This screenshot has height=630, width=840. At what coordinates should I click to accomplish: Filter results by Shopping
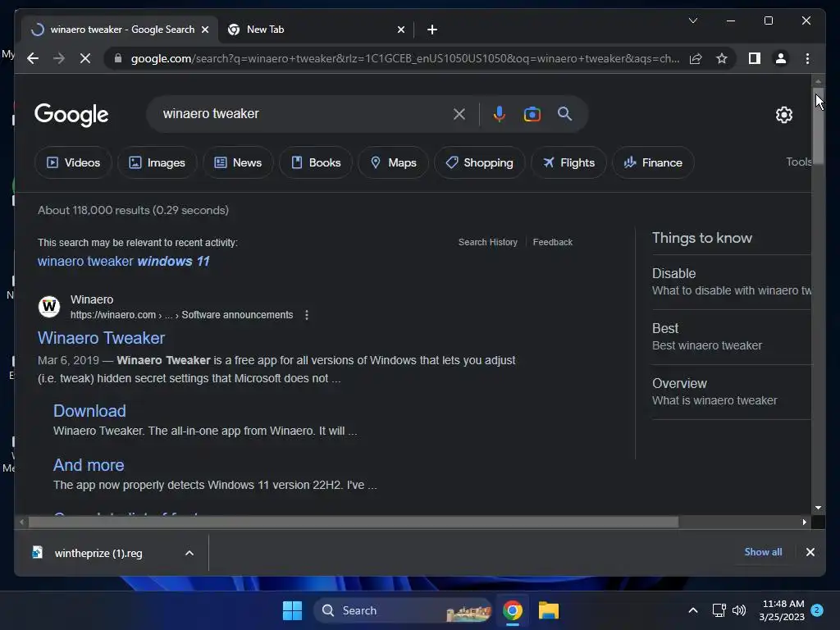tap(479, 163)
